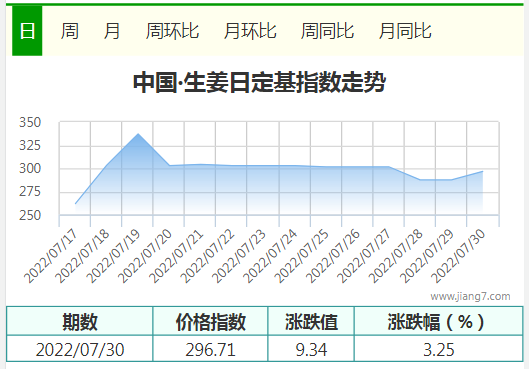Click the 期数 column header
This screenshot has height=369, width=529.
click(x=80, y=322)
